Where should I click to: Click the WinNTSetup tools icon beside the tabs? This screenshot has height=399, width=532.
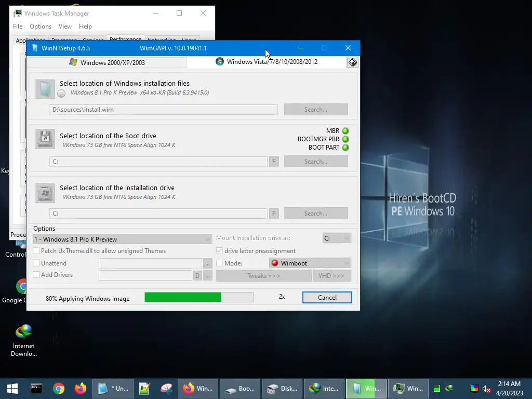pyautogui.click(x=353, y=62)
